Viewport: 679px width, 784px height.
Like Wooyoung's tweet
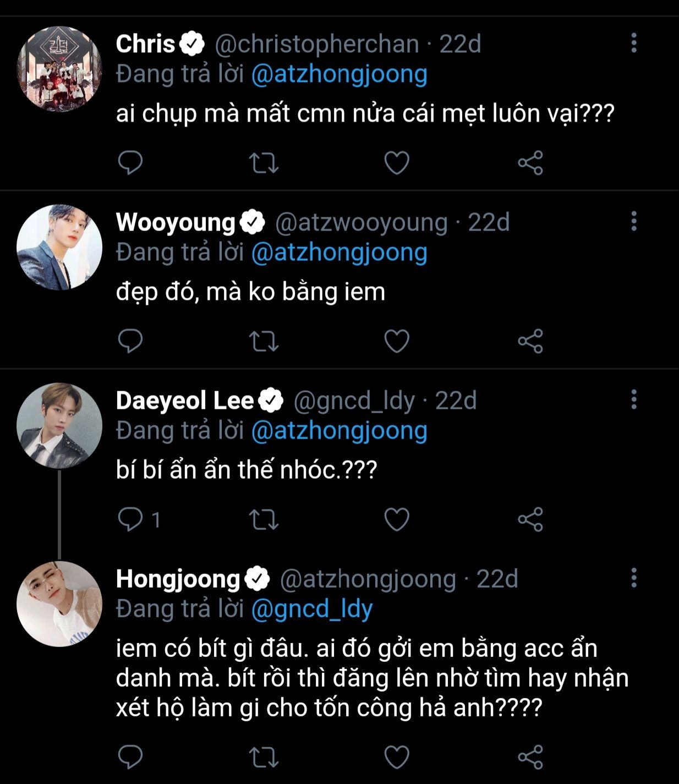(397, 341)
